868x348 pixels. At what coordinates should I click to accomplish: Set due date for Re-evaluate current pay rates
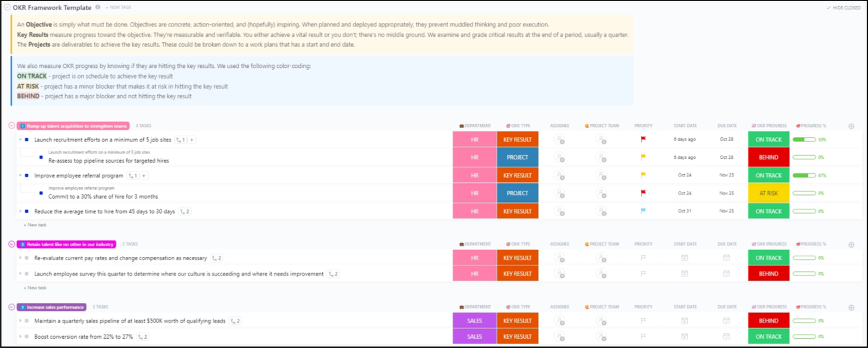point(726,258)
